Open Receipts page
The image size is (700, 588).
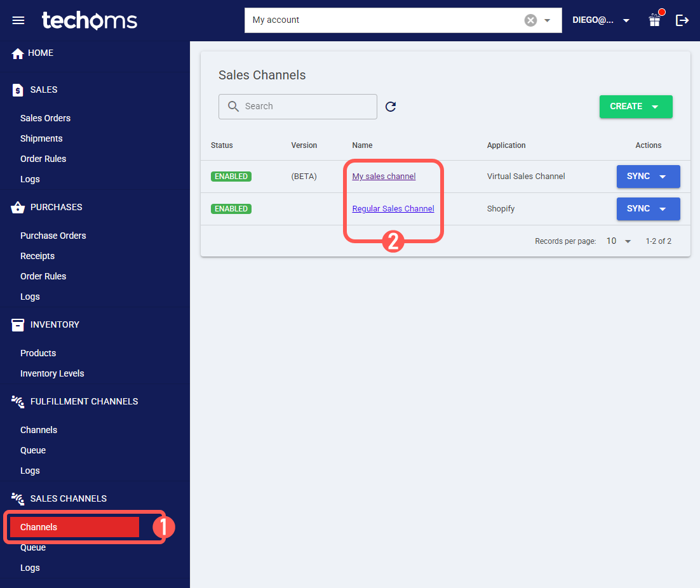37,256
